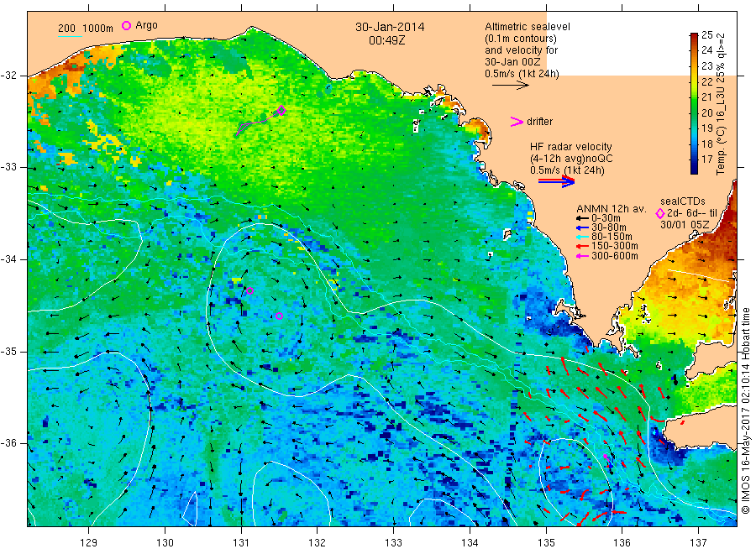Click the Argo float circle near 131.1E 34.3S
Image resolution: width=756 pixels, height=554 pixels.
click(x=249, y=290)
